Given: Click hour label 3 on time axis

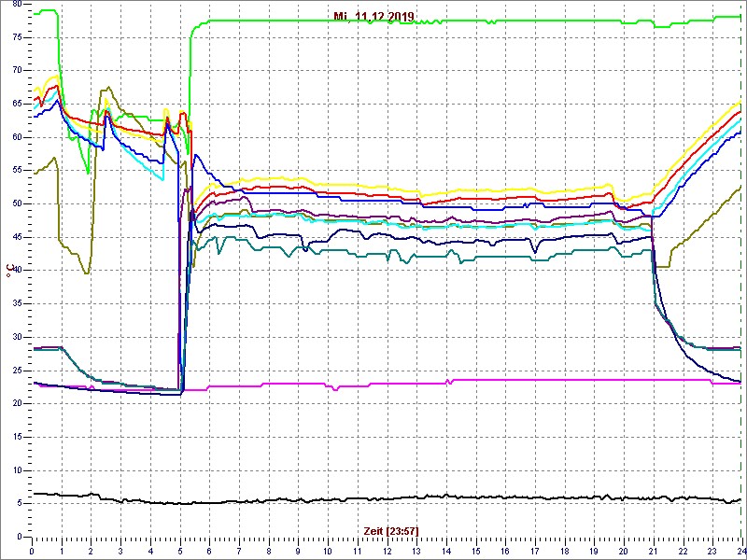Looking at the screenshot, I should 120,550.
